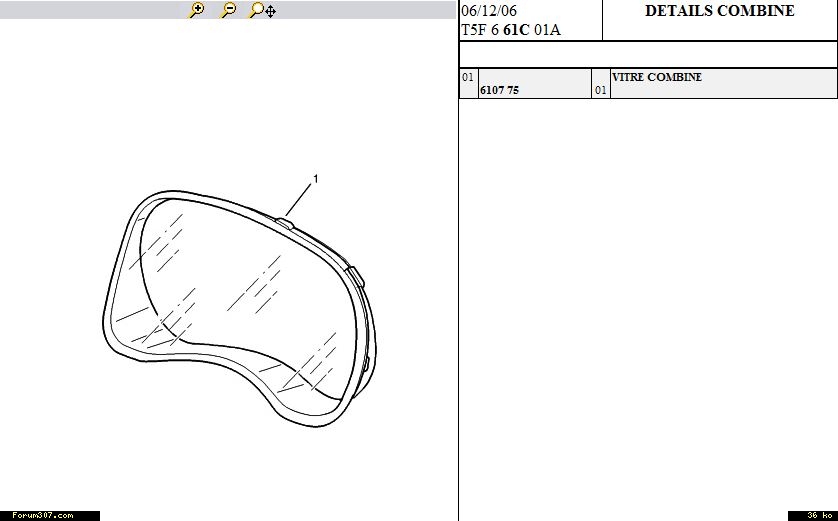
Task: Click the right-side clip on the frame
Action: (354, 275)
